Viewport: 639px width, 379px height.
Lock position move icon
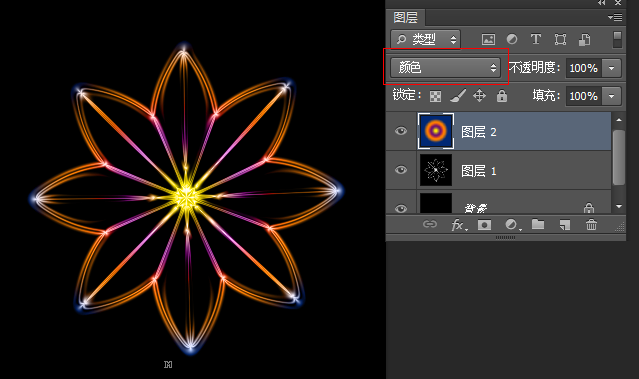(x=479, y=96)
